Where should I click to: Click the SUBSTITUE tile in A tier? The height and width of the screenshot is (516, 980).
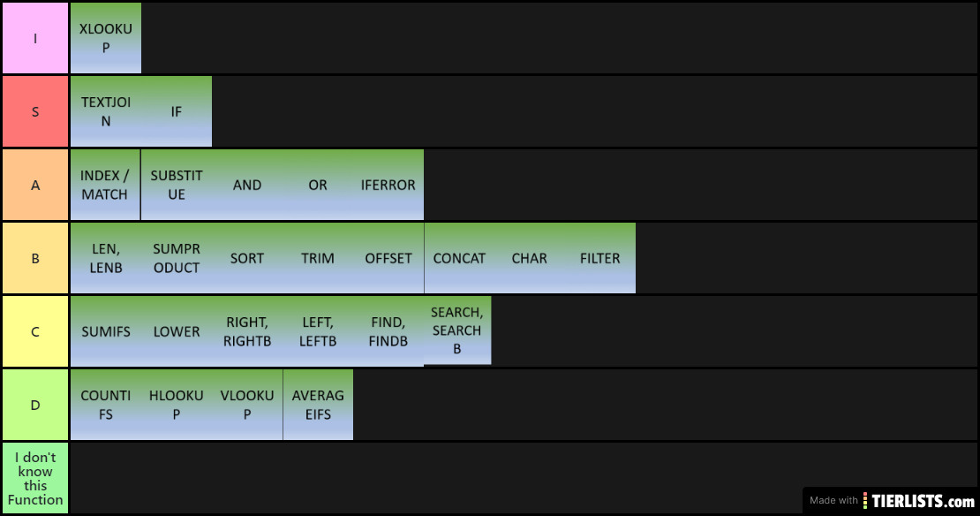(177, 186)
